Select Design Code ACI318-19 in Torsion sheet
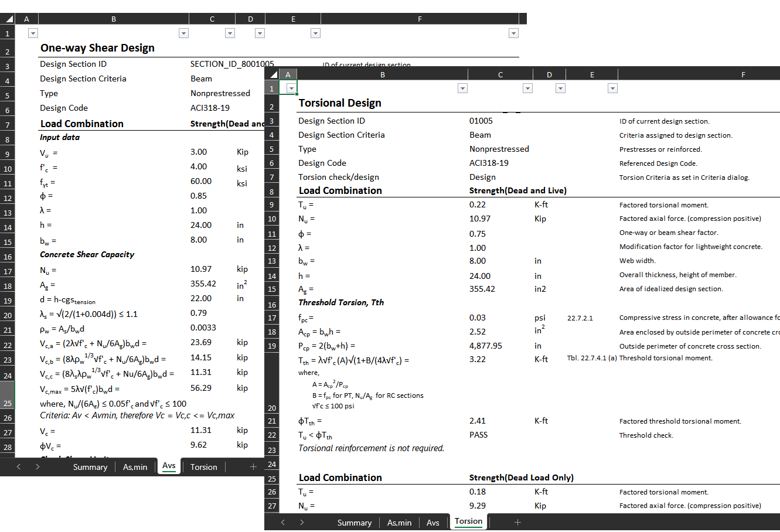 [489, 163]
